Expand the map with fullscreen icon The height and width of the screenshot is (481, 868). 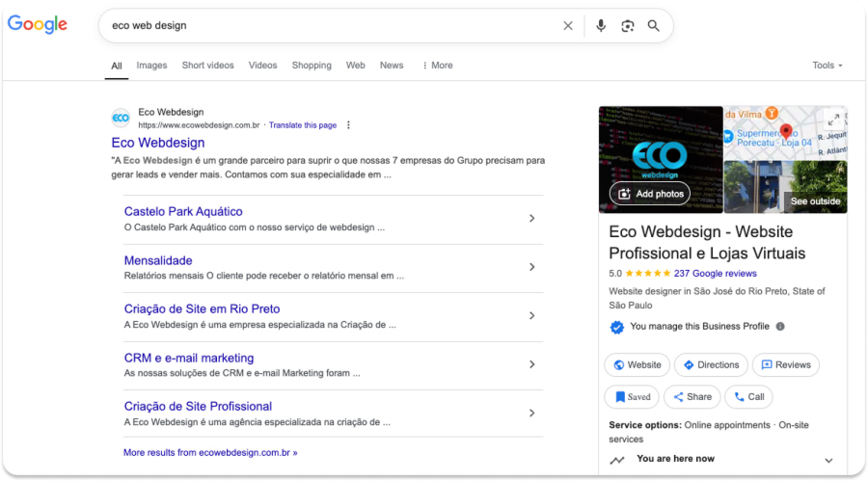point(833,120)
